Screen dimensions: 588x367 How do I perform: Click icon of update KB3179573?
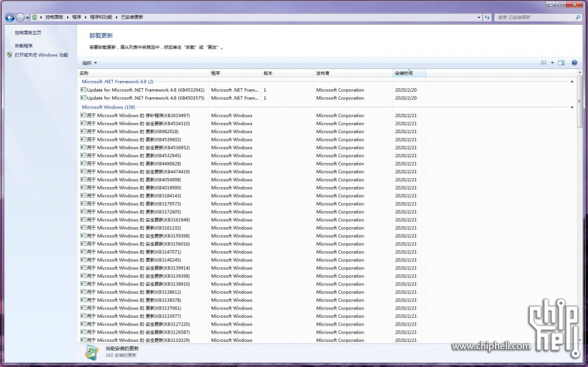click(83, 203)
